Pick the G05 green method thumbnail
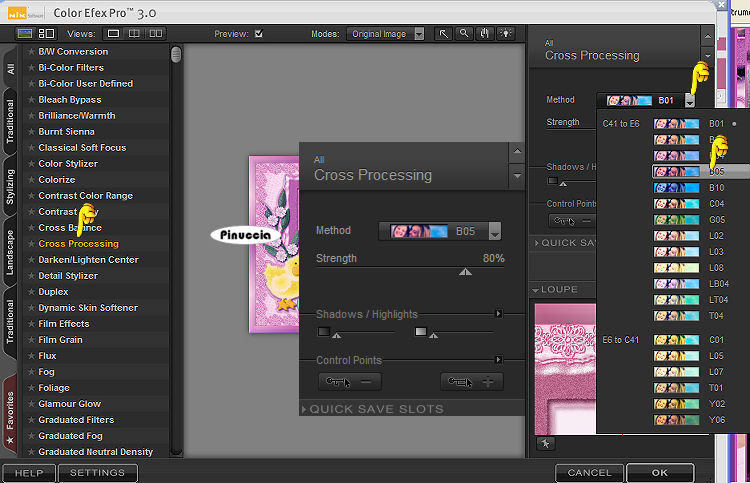Image resolution: width=750 pixels, height=483 pixels. pos(676,220)
